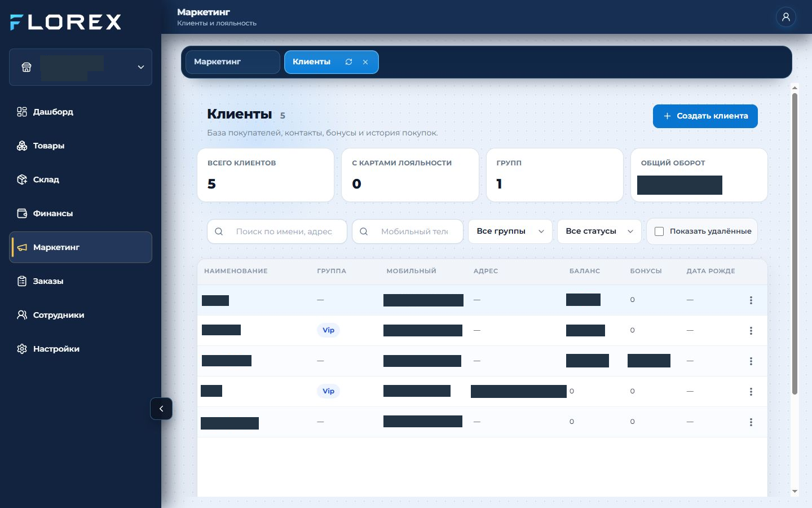Open actions menu for third client row
This screenshot has width=812, height=508.
click(x=751, y=361)
